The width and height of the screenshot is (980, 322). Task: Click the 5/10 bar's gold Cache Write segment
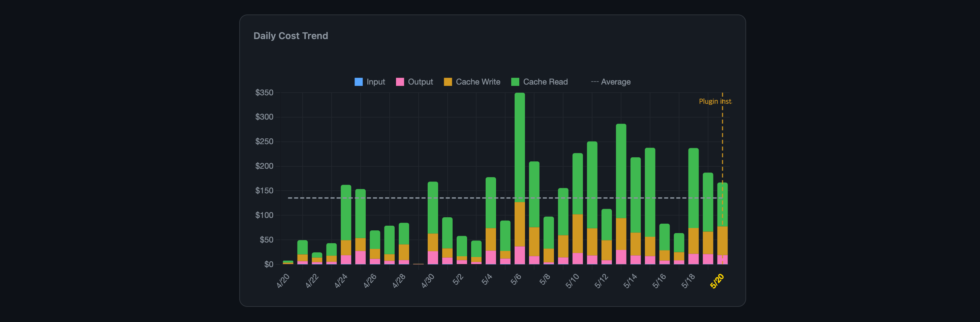coord(578,234)
